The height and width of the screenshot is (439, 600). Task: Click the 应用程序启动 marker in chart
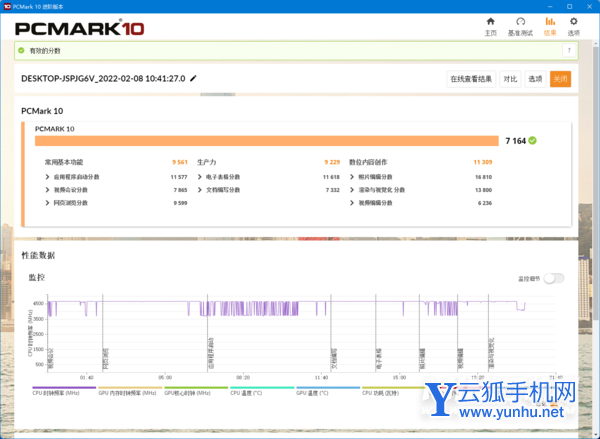[x=211, y=353]
